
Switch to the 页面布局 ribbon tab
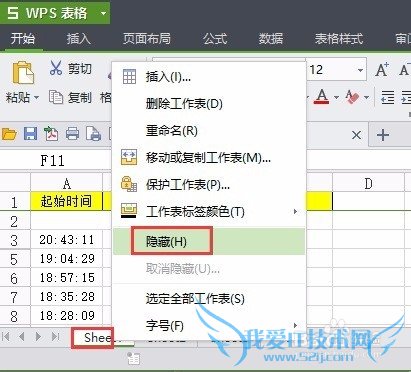(147, 39)
